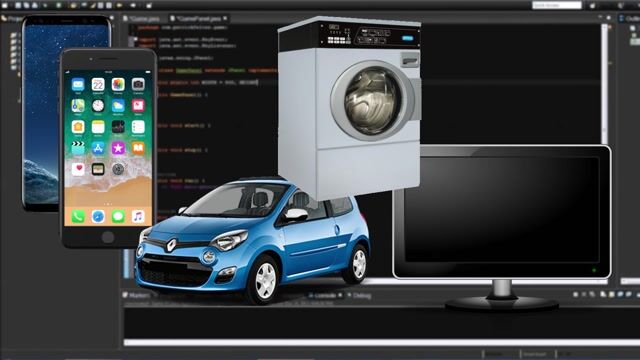
Task: Click the console horizontal scrollbar
Action: (x=382, y=342)
